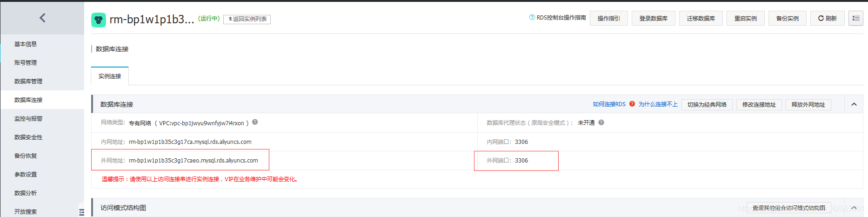The height and width of the screenshot is (217, 868).
Task: Click the 重启实例 button
Action: coord(746,18)
